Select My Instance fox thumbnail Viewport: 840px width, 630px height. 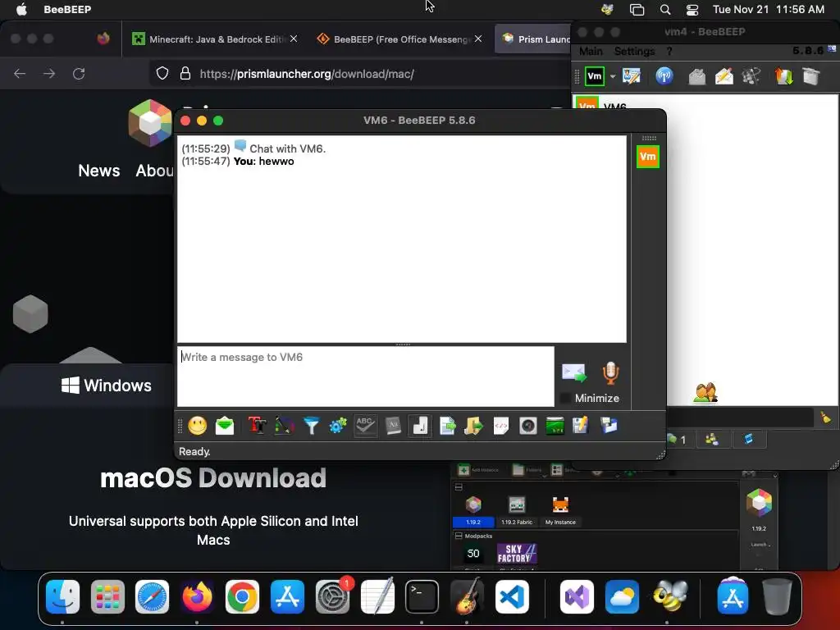[560, 510]
